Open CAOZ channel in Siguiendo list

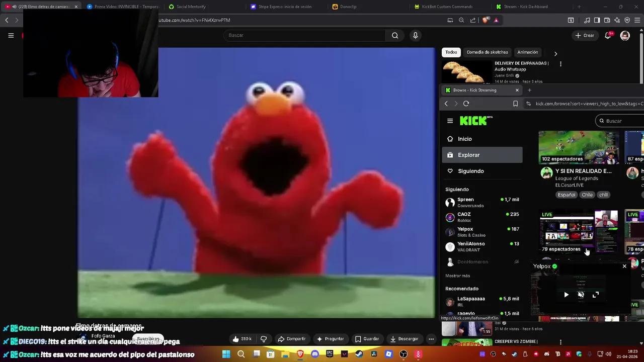coord(482,217)
